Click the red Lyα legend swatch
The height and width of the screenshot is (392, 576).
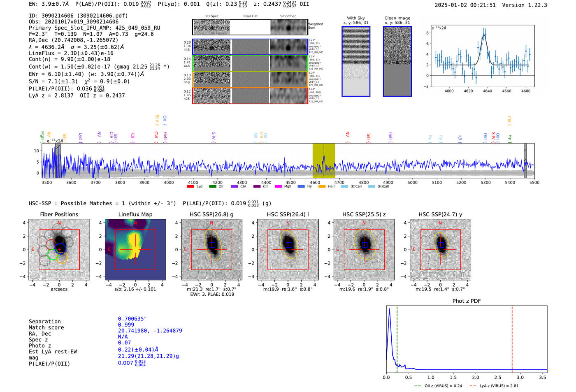[190, 186]
